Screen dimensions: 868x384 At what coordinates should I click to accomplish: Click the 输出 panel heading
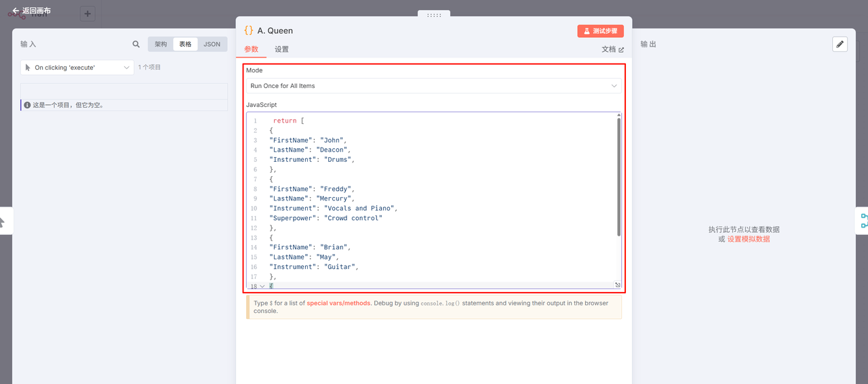click(x=648, y=44)
